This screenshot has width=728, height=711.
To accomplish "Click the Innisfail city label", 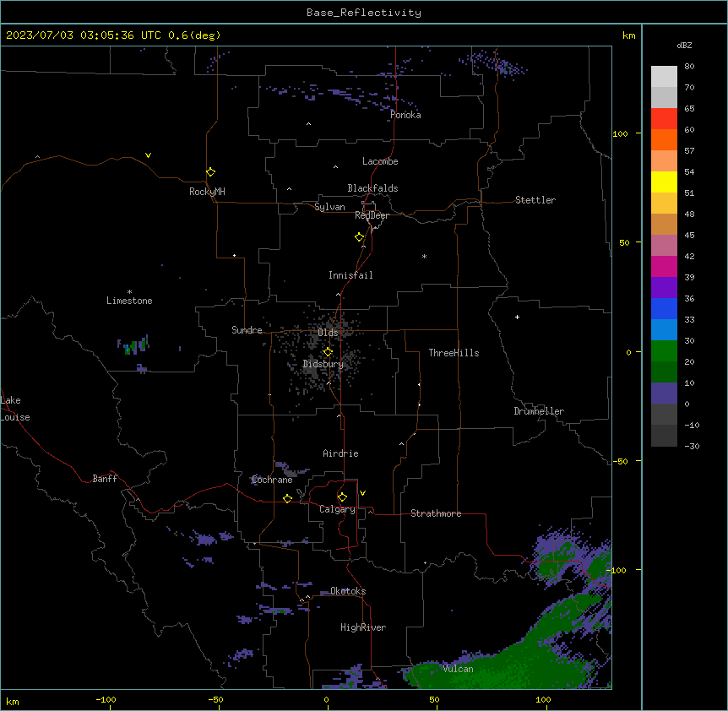I will 350,275.
